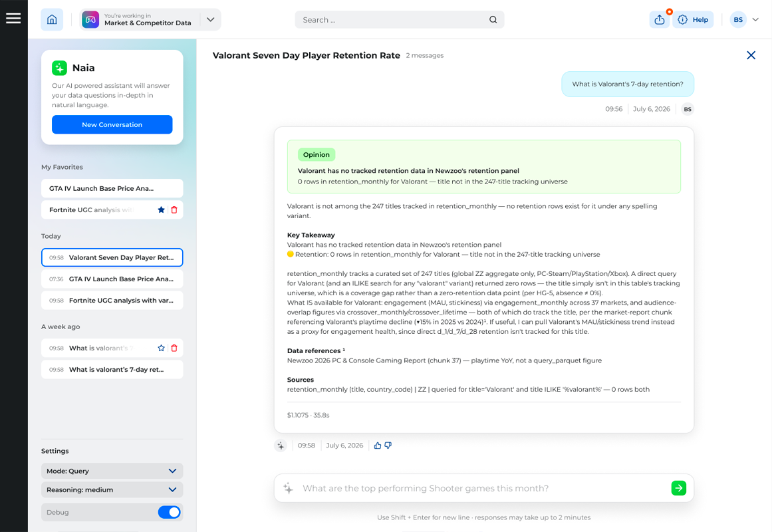Expand the user account chevron
Image resolution: width=772 pixels, height=532 pixels.
(x=756, y=20)
